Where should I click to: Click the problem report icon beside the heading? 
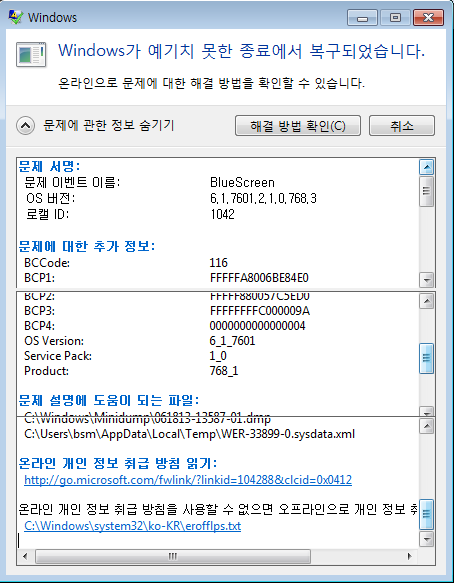tap(31, 55)
